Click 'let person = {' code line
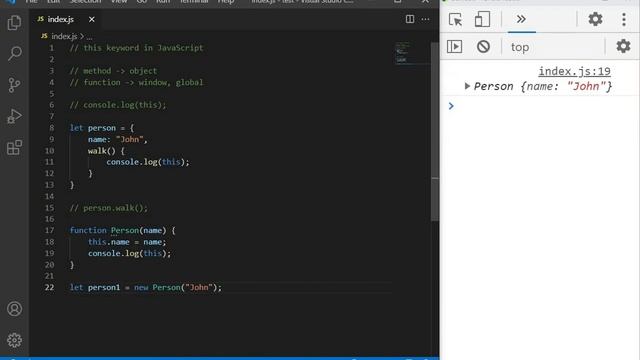640x360 pixels. [102, 128]
